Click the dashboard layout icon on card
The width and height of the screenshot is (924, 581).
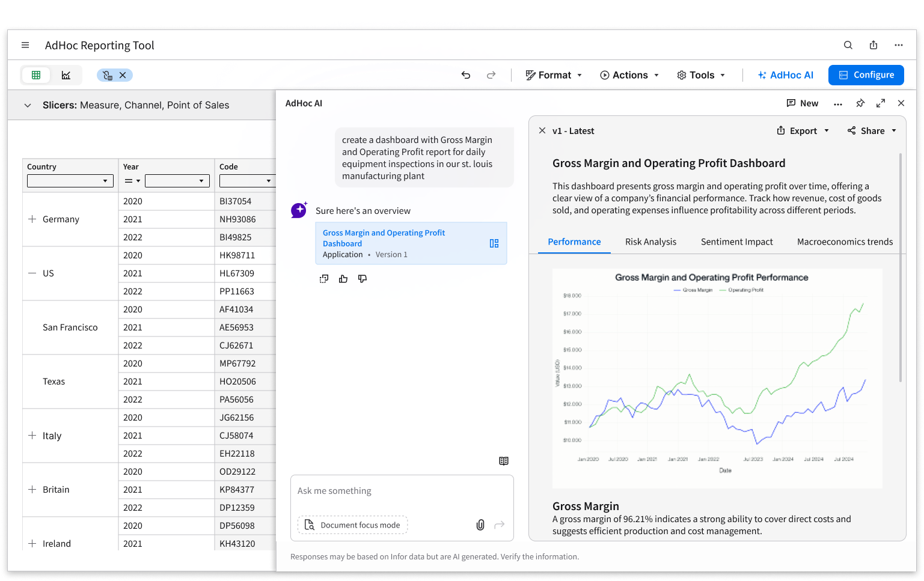pyautogui.click(x=494, y=243)
